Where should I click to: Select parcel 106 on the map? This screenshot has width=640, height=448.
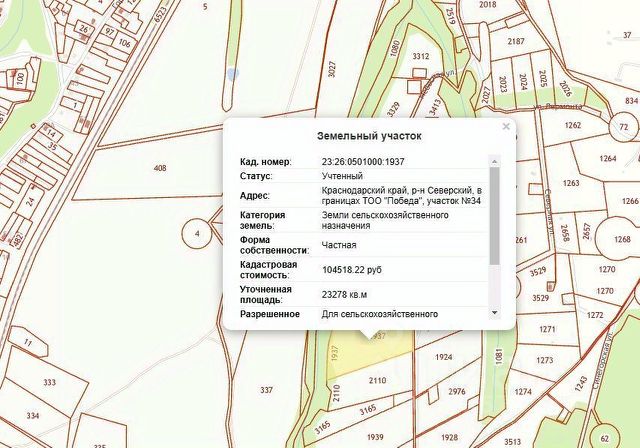pyautogui.click(x=124, y=42)
